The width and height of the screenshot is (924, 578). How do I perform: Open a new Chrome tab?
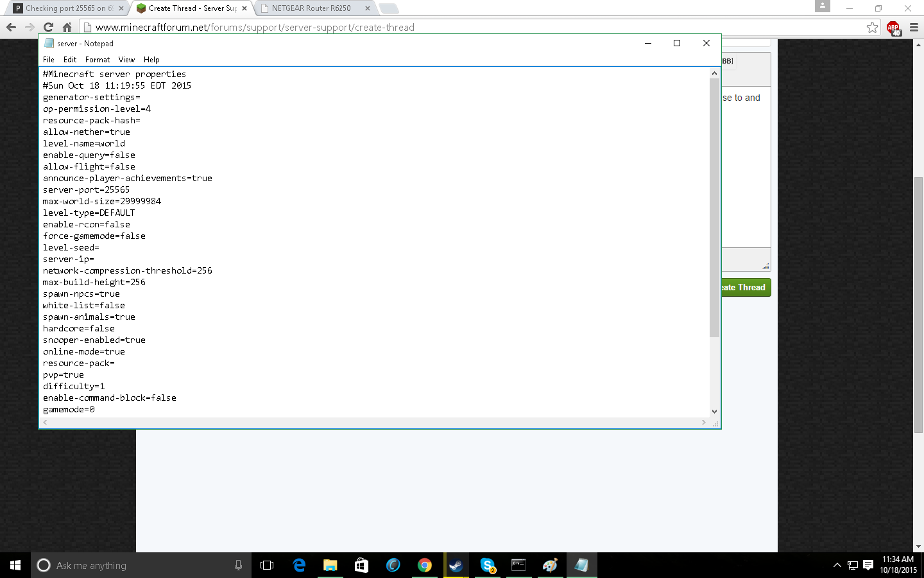click(x=389, y=8)
